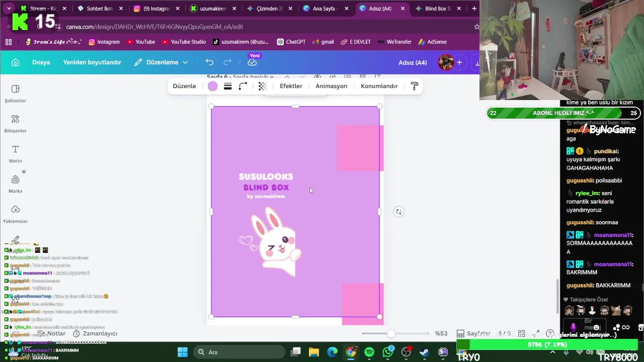
Task: Select the pink square at the canvas bottom right
Action: [x=363, y=304]
